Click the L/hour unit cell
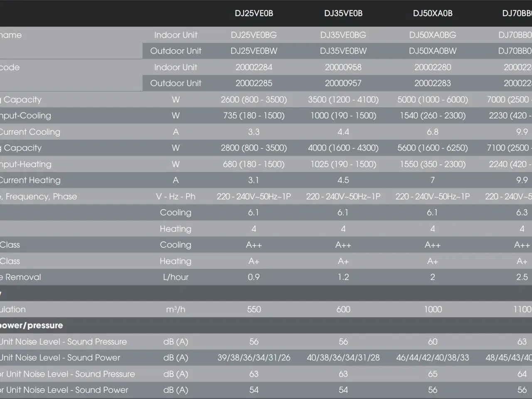 pos(176,277)
